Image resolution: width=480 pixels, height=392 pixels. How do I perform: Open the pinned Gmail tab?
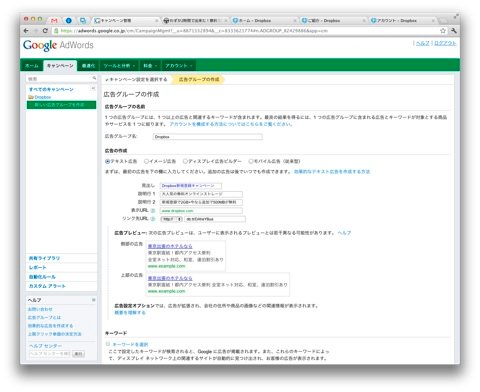click(54, 21)
